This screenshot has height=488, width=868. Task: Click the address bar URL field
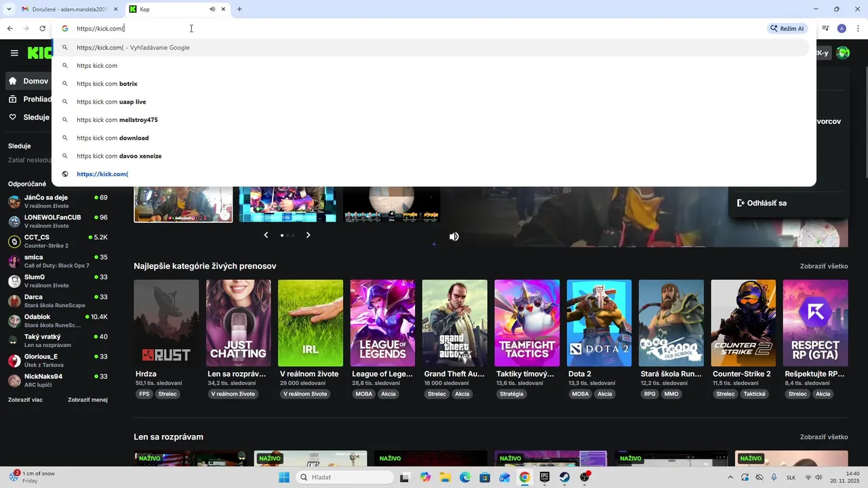pos(407,28)
